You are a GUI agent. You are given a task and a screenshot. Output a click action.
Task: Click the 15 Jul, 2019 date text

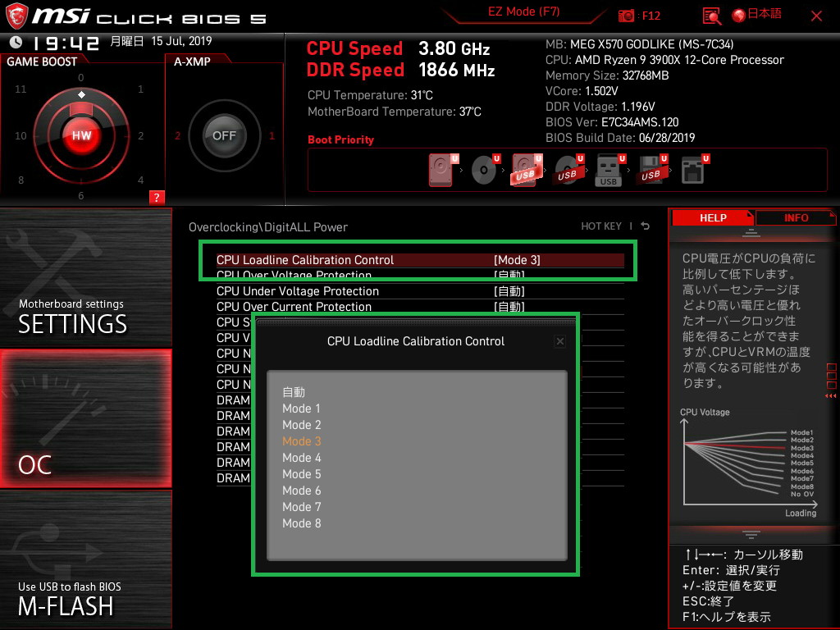[x=181, y=41]
